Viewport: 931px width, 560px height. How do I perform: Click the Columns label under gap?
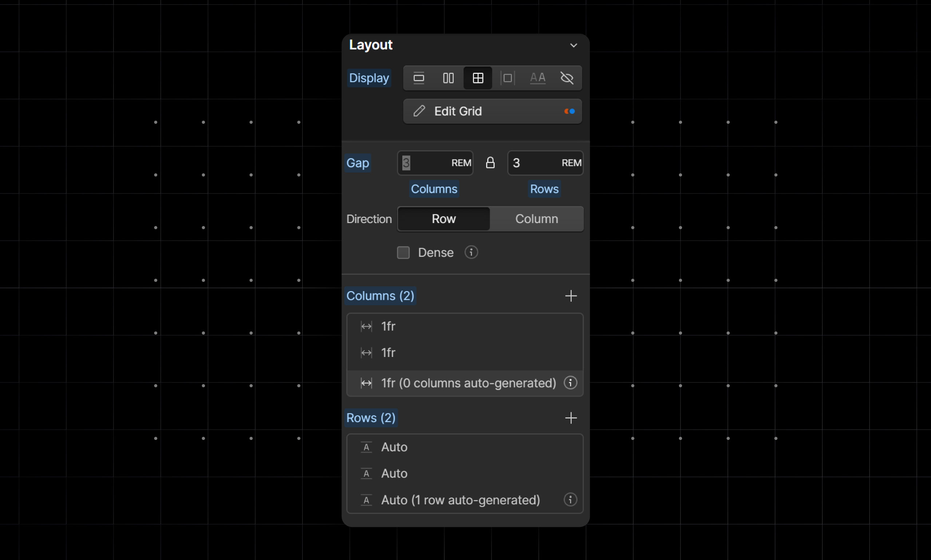[434, 189]
